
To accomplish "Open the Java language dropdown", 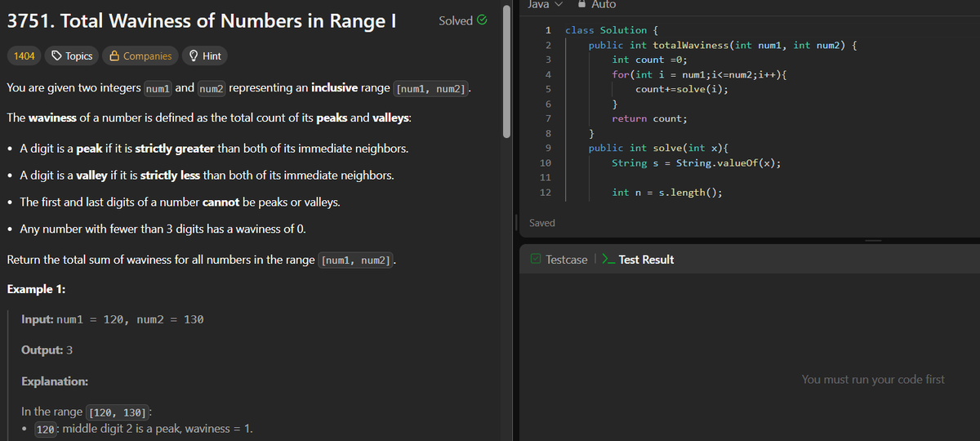I will click(546, 4).
